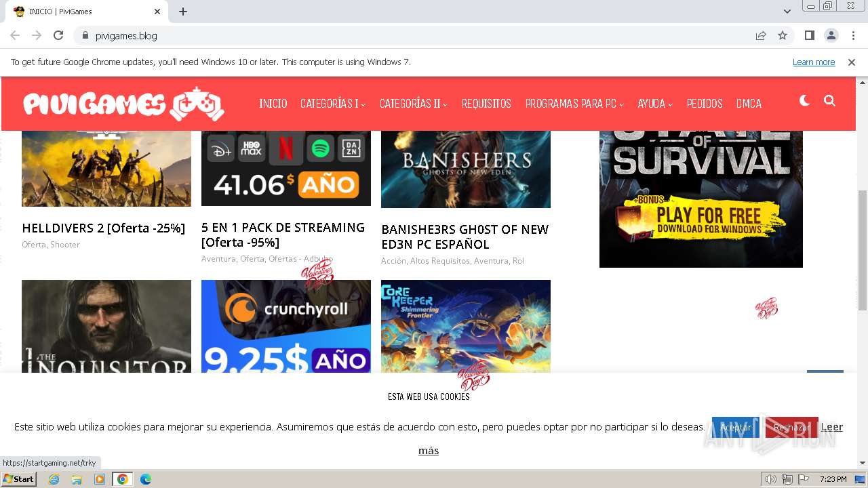The height and width of the screenshot is (488, 868).
Task: Open DMCA menu item
Action: [x=749, y=104]
